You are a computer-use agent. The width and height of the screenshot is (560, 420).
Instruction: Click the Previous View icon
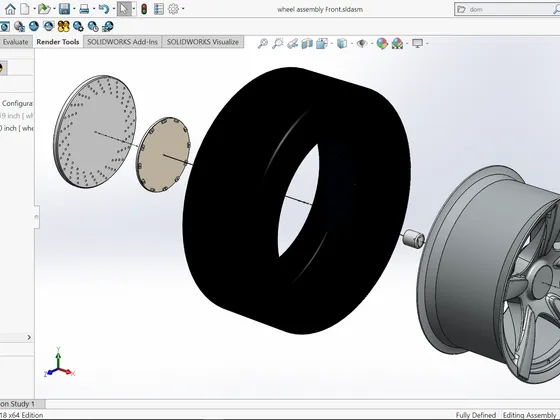(292, 44)
